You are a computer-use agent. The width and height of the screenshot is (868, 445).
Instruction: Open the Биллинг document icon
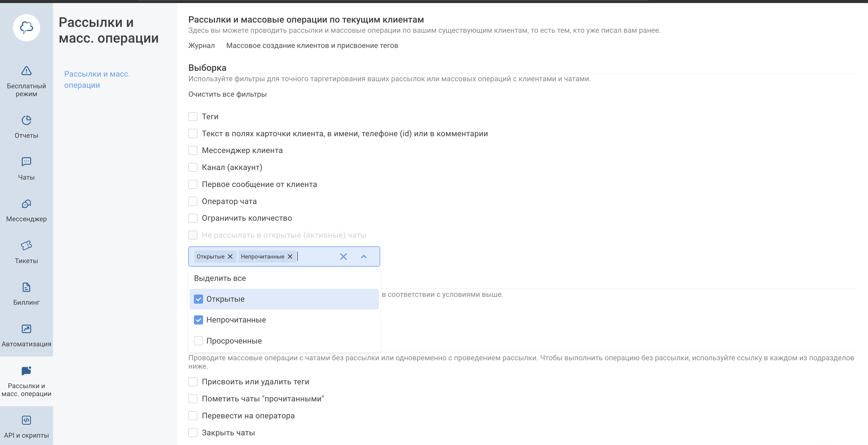26,287
